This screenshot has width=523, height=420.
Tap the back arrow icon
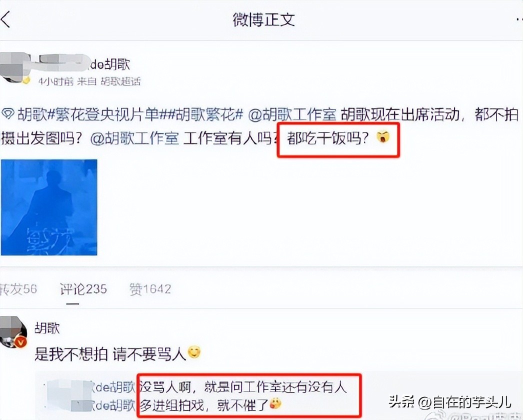click(6, 19)
